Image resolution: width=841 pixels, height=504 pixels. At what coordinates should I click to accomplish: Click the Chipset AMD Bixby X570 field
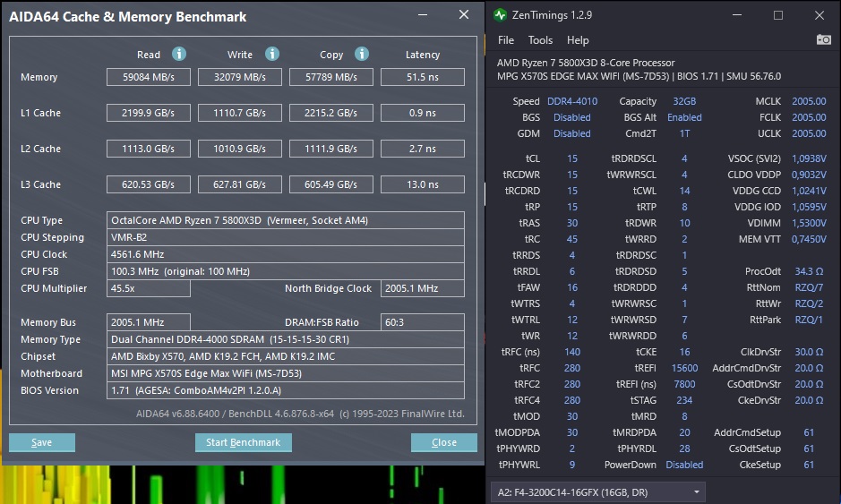pyautogui.click(x=286, y=356)
